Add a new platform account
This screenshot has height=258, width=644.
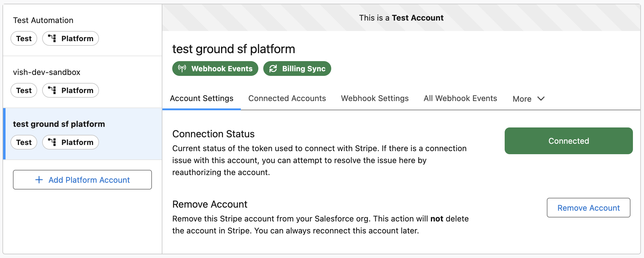coord(82,180)
